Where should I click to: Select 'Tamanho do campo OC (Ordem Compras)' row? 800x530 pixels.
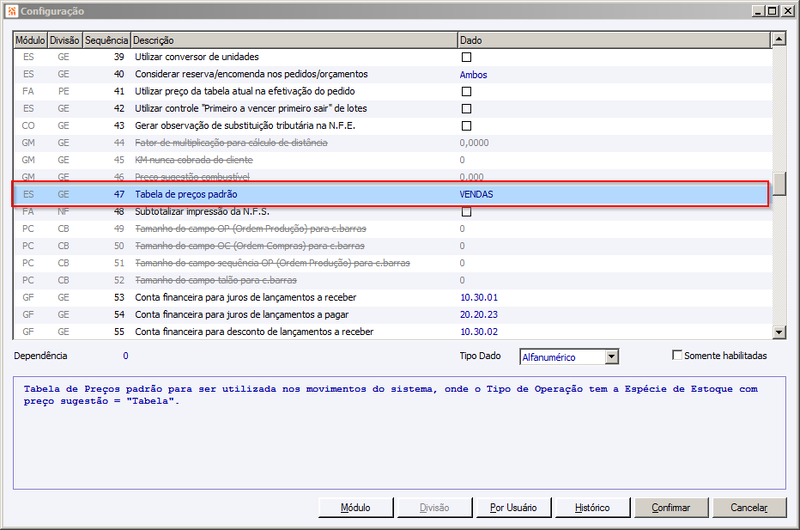click(390, 246)
